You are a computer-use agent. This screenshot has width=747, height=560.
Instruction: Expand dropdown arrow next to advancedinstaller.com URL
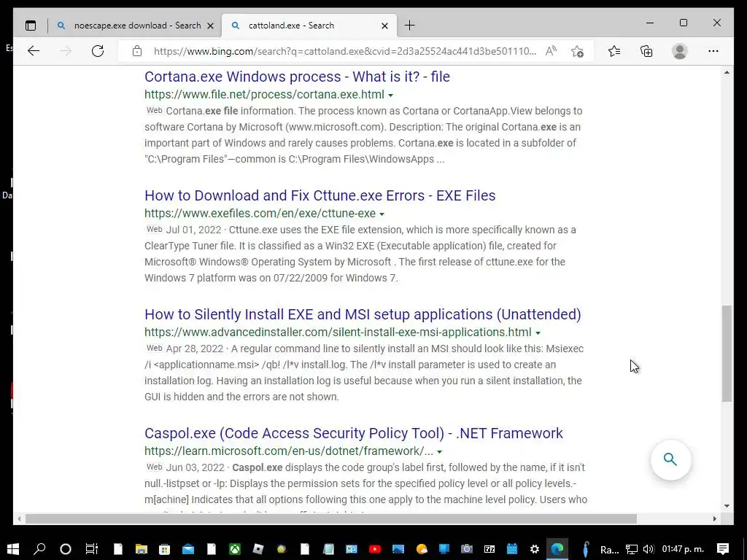click(x=538, y=332)
